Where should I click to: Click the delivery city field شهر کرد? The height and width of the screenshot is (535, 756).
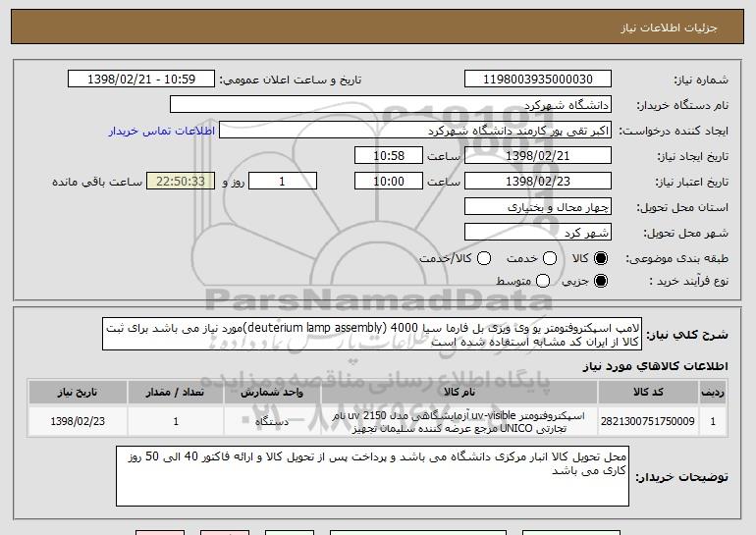coord(538,233)
